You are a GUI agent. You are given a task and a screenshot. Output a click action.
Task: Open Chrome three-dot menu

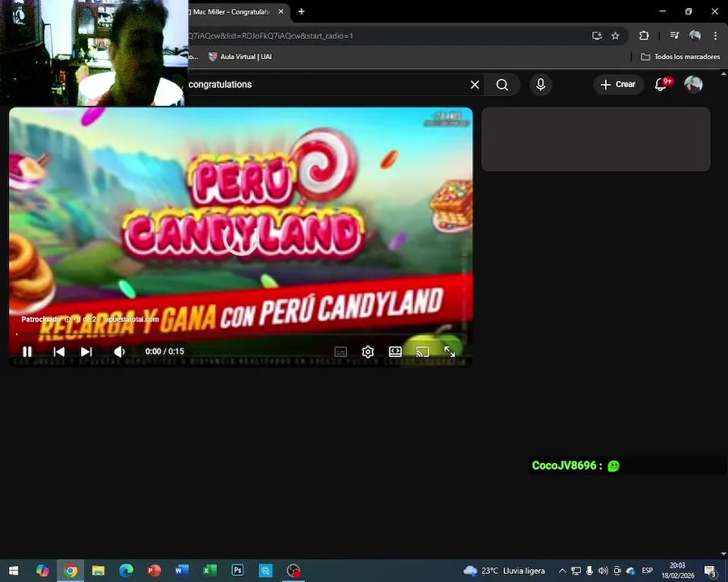click(x=716, y=36)
